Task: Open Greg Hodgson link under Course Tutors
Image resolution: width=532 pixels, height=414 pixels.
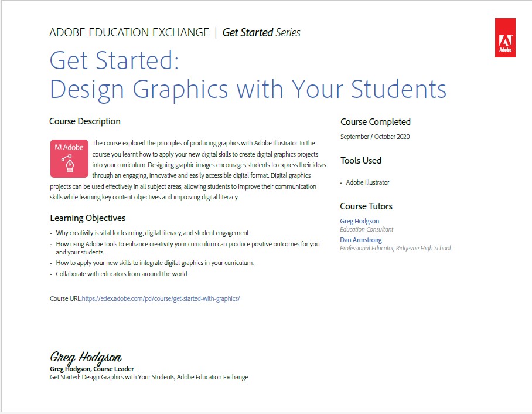Action: point(359,221)
